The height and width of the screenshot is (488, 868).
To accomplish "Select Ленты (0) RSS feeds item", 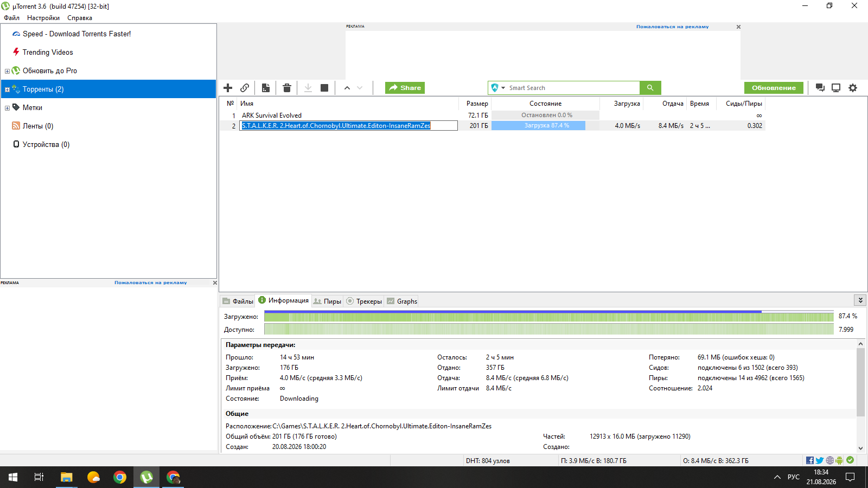I will tap(108, 126).
